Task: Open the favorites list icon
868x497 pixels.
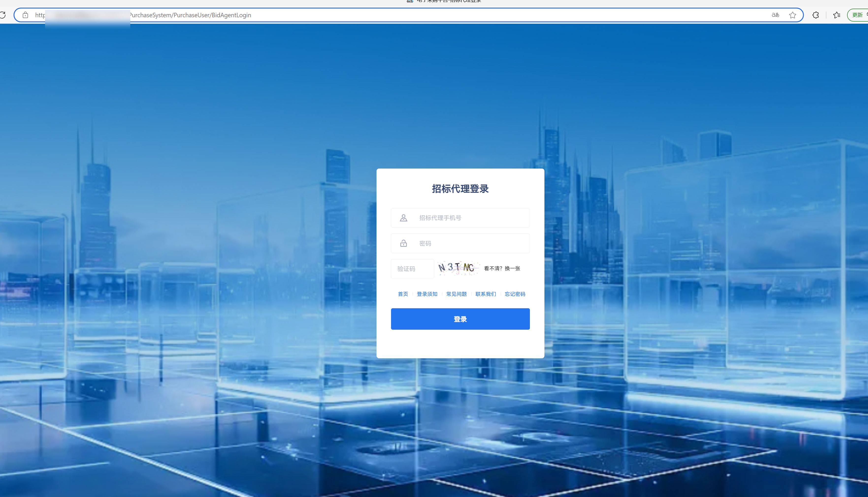Action: [837, 15]
